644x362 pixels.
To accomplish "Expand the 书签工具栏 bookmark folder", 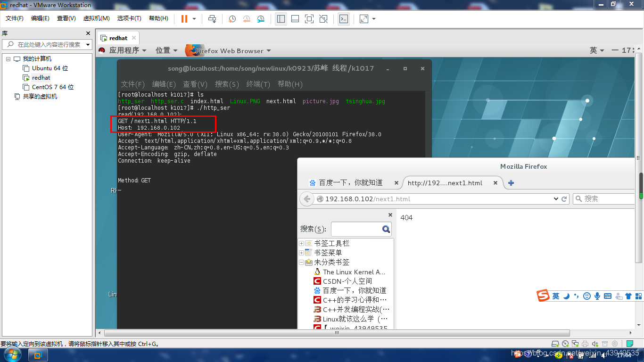I will click(x=301, y=244).
